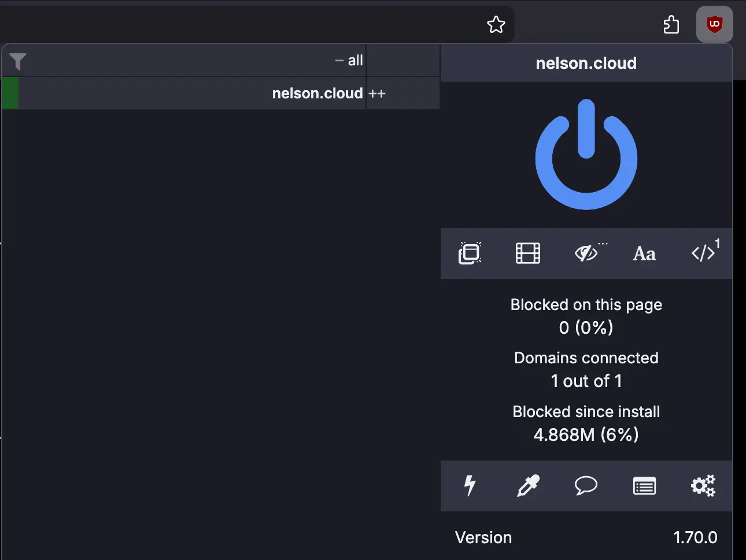Select the nelson.cloud hostname row
746x560 pixels.
pyautogui.click(x=317, y=93)
